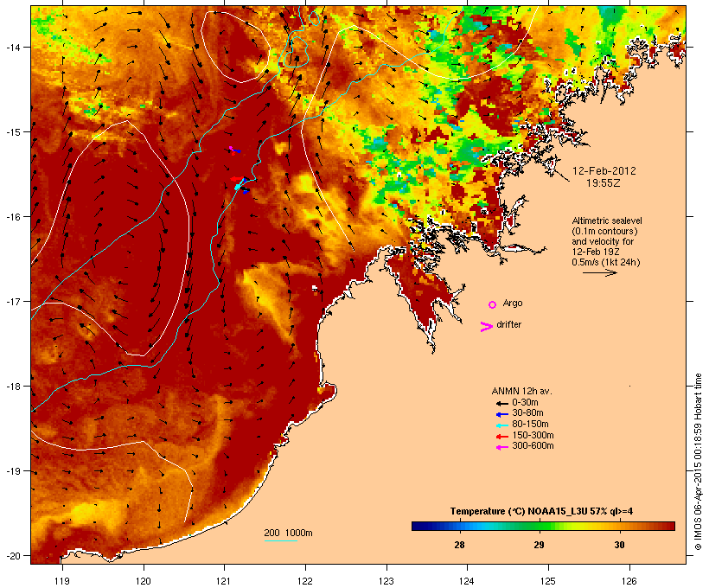Click longitude label 124
Viewport: 709px width, 588px height.
coord(467,581)
